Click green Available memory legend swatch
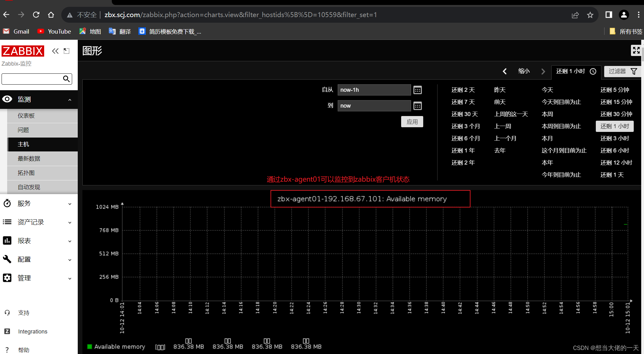Screen dimensions: 644x354 pyautogui.click(x=90, y=347)
